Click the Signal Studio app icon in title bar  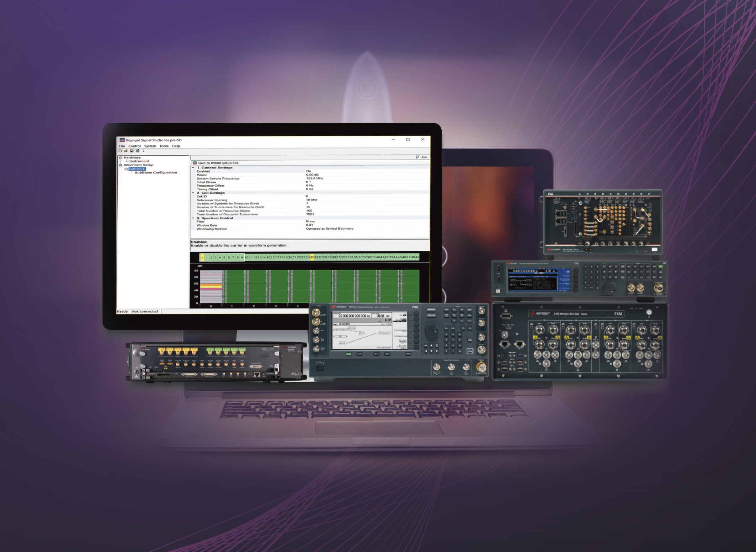(x=122, y=140)
